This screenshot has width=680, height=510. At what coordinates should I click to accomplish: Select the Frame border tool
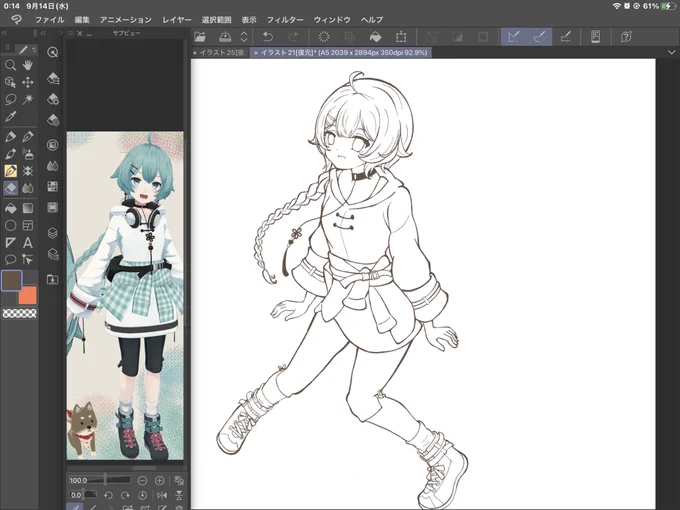tap(28, 226)
